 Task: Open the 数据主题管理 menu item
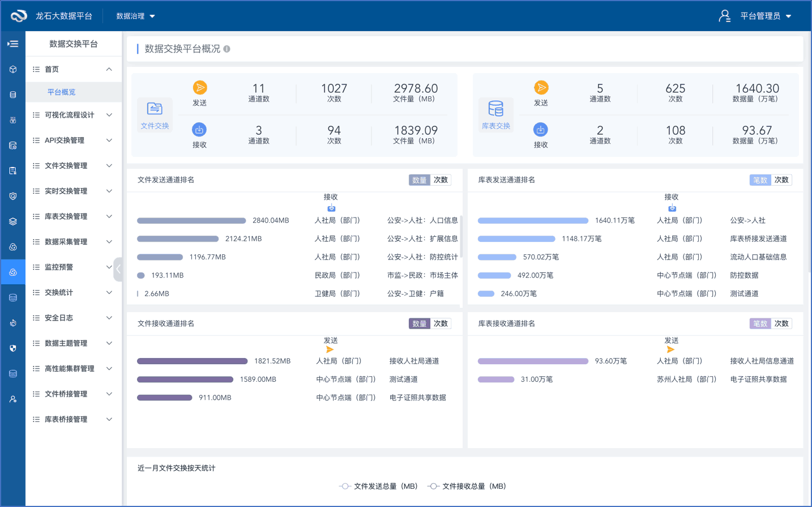(x=74, y=343)
